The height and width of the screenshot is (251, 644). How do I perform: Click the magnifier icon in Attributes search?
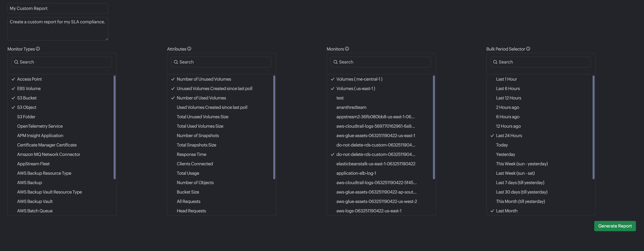coord(176,62)
